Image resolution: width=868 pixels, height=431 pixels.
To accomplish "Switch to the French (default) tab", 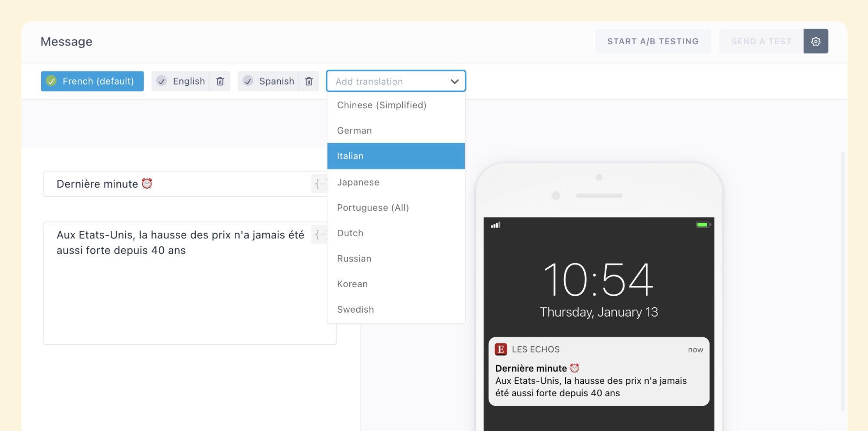I will (92, 81).
